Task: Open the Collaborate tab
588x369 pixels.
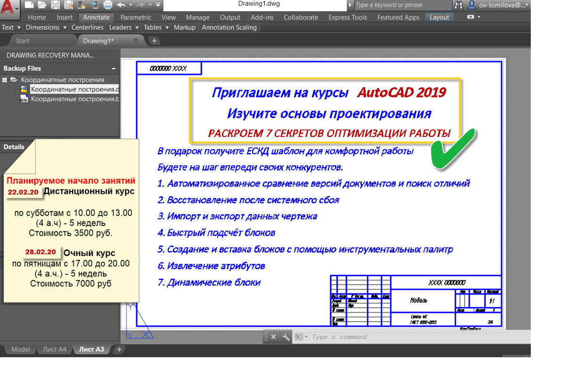Action: 301,17
